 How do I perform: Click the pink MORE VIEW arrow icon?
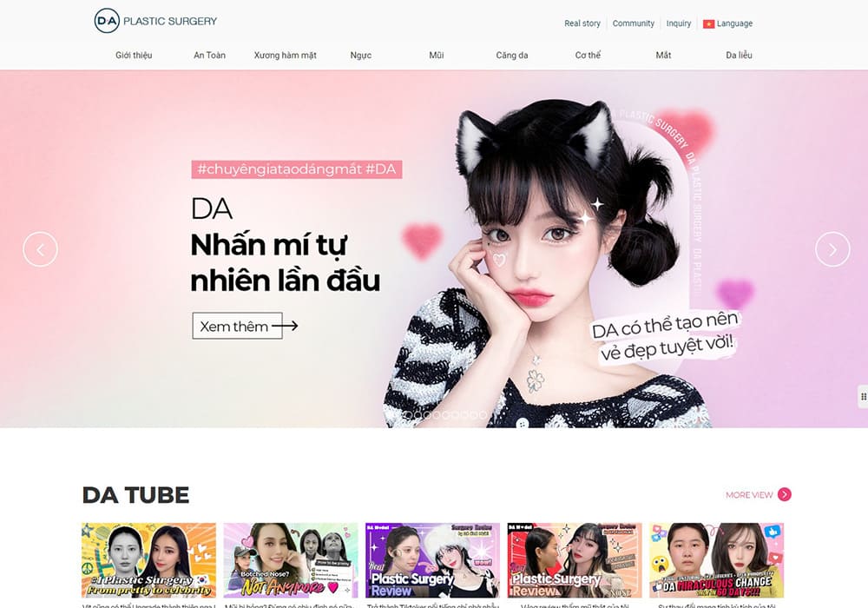click(785, 494)
